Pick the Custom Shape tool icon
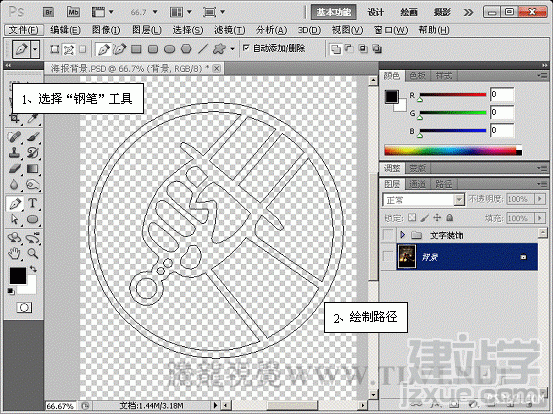 click(x=219, y=49)
